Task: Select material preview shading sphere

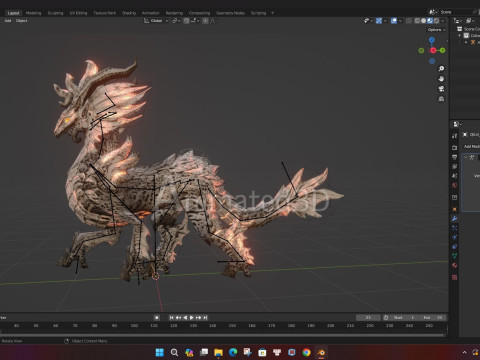Action: click(430, 21)
